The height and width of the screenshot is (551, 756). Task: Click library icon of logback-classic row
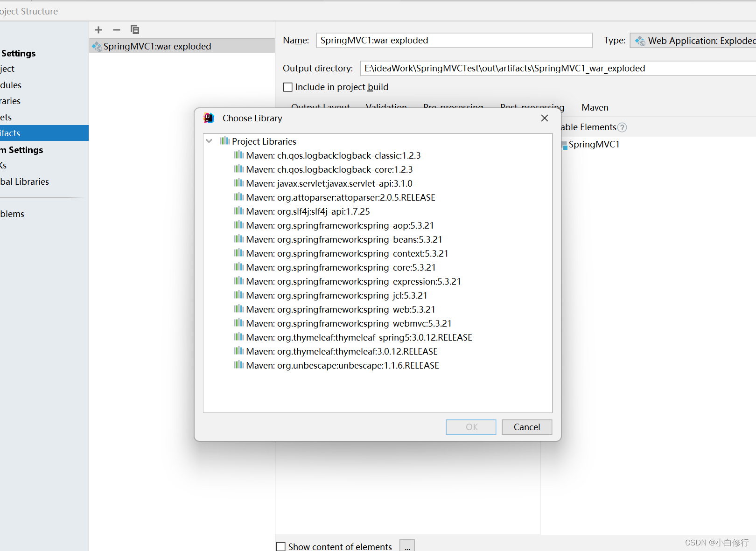click(x=239, y=155)
